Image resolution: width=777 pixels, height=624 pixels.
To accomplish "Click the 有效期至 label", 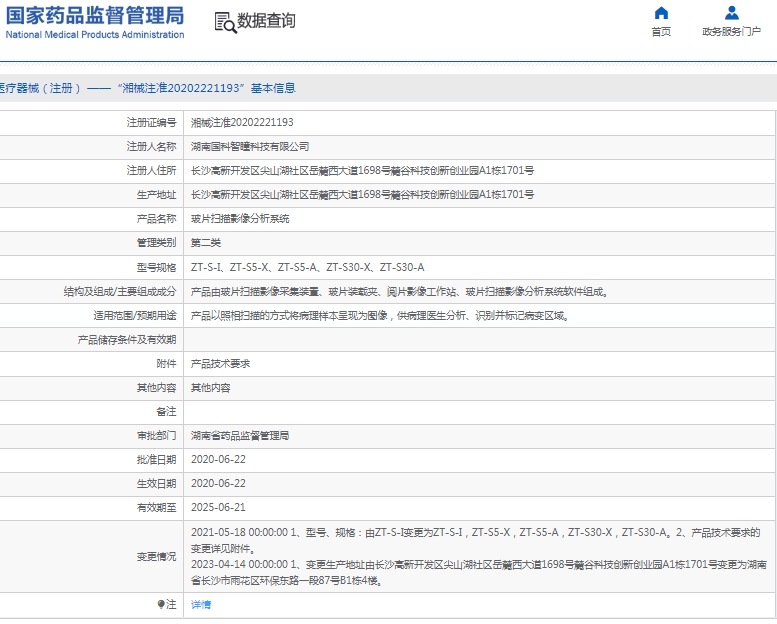I will [157, 508].
